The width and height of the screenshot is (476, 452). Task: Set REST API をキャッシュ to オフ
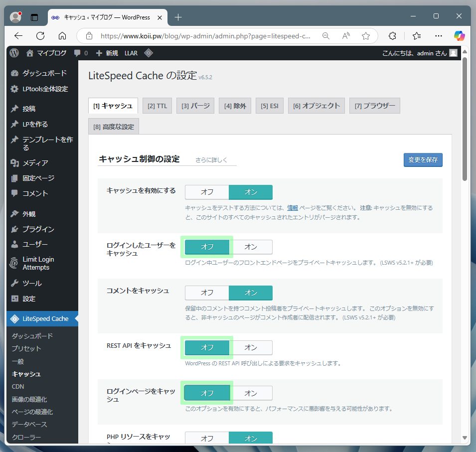point(207,347)
